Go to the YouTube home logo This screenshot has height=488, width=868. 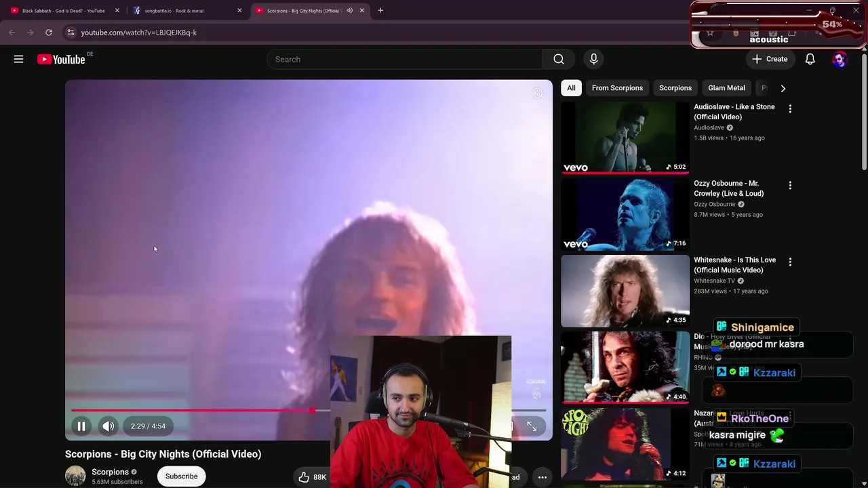coord(61,60)
